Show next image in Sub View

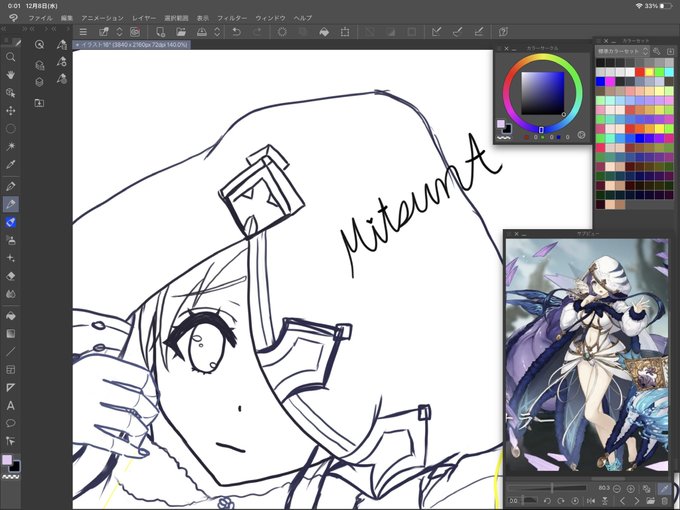(x=636, y=501)
